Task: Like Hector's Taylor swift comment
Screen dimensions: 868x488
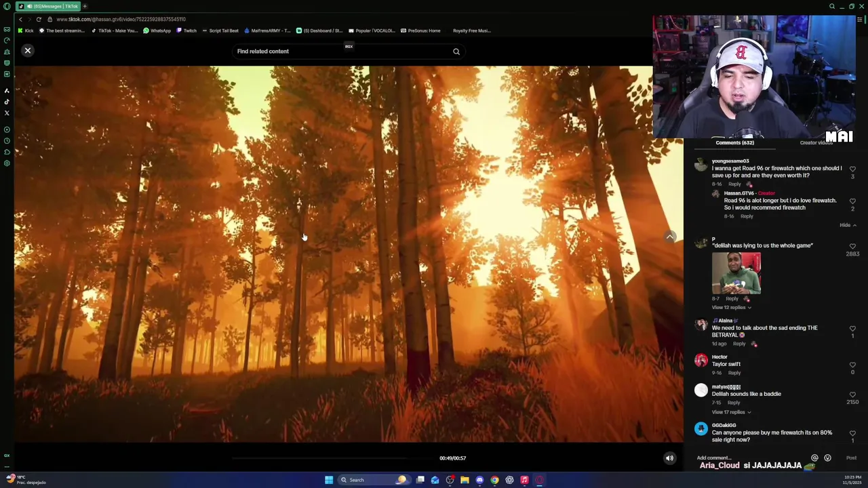Action: [x=852, y=365]
